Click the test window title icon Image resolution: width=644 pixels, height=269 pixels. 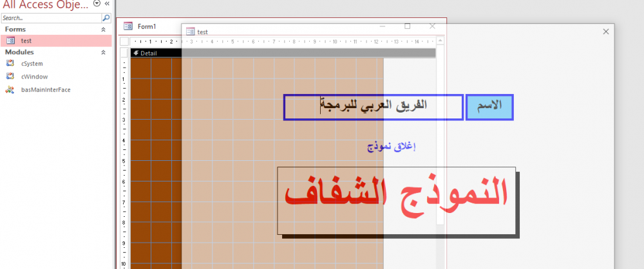[x=190, y=32]
